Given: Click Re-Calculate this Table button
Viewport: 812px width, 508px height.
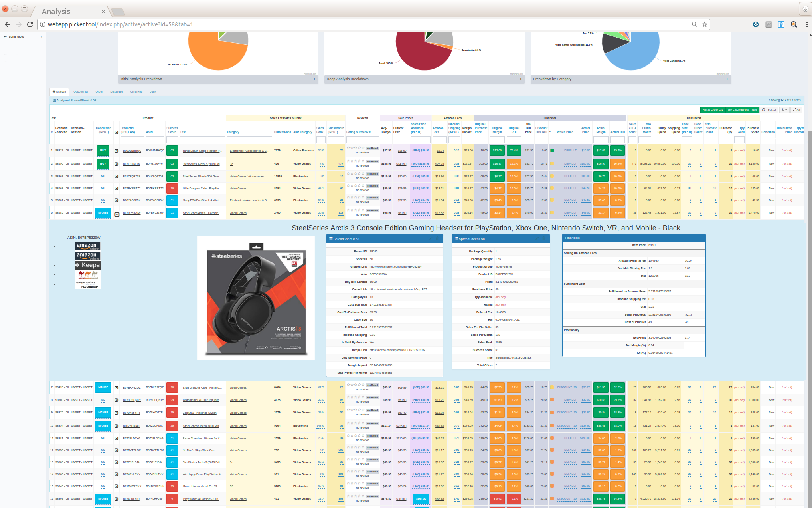Looking at the screenshot, I should [x=742, y=110].
